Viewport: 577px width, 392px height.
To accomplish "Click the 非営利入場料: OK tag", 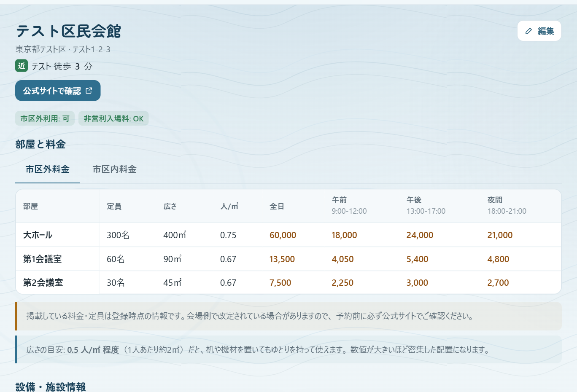I will click(113, 118).
